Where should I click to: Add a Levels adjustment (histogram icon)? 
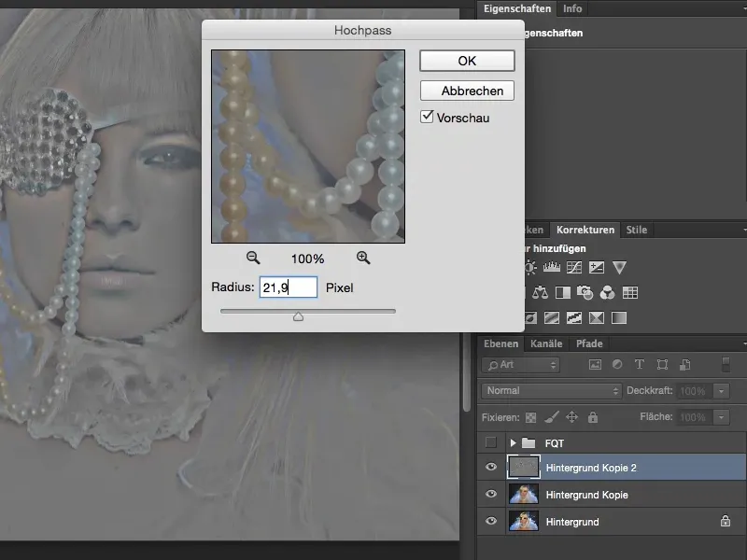tap(552, 267)
